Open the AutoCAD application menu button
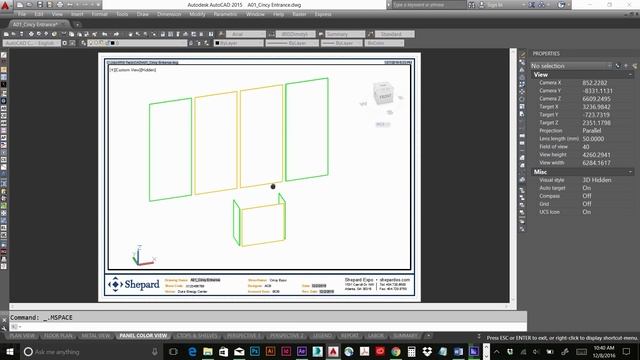 (x=5, y=5)
